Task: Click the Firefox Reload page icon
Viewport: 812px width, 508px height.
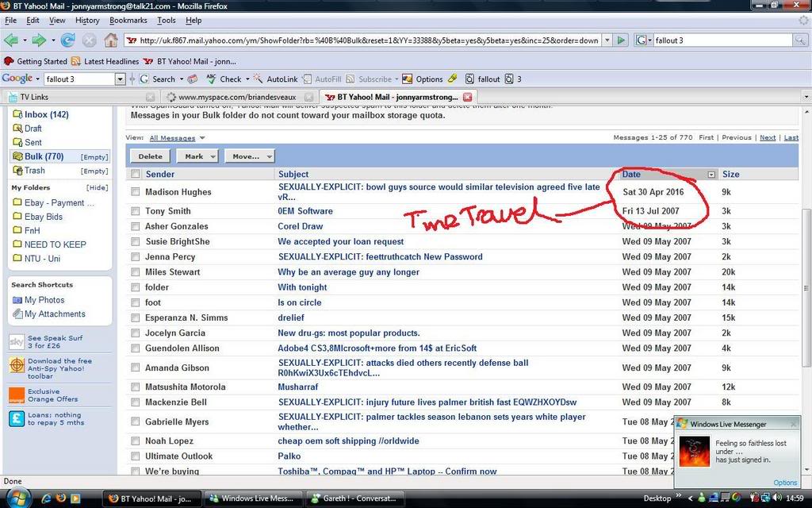Action: tap(68, 40)
